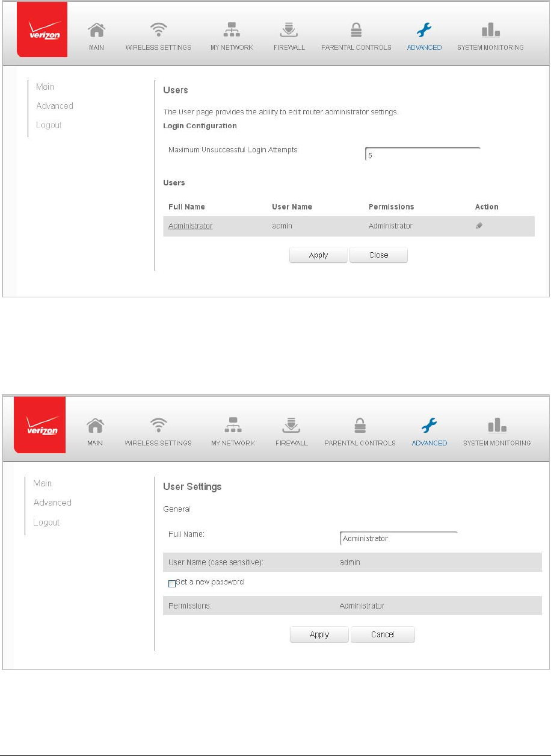551x756 pixels.
Task: Enable the Set a new password checkbox
Action: tap(172, 583)
